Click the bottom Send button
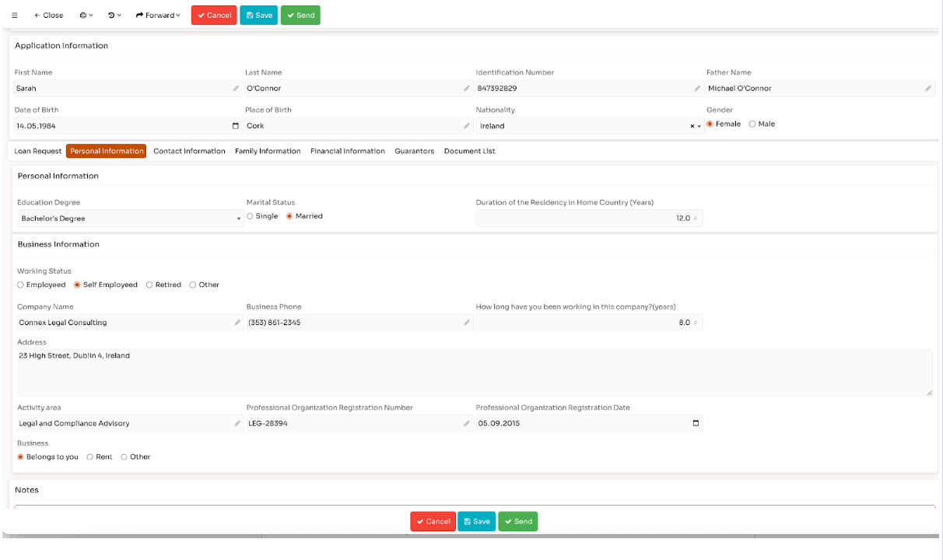The height and width of the screenshot is (560, 943). [x=518, y=521]
